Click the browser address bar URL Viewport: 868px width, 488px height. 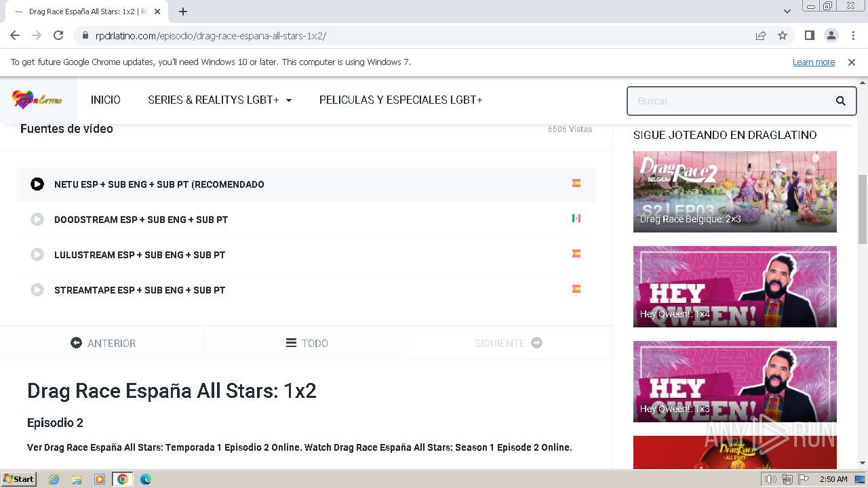(211, 35)
